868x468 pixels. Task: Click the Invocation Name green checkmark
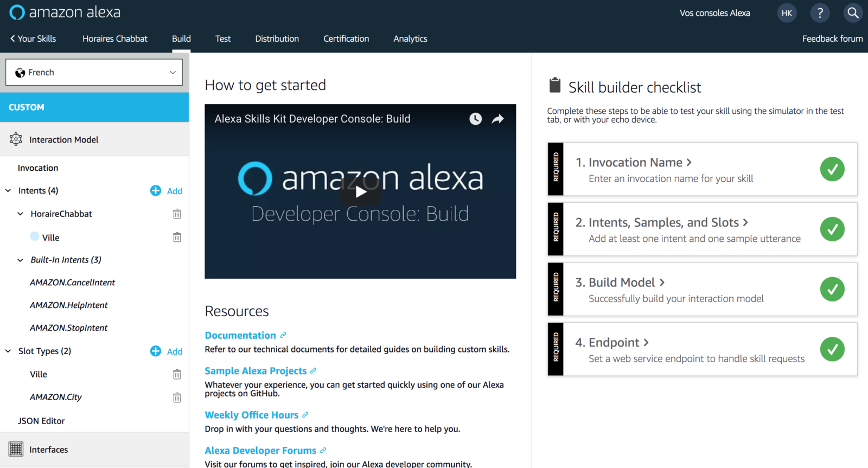coord(832,169)
